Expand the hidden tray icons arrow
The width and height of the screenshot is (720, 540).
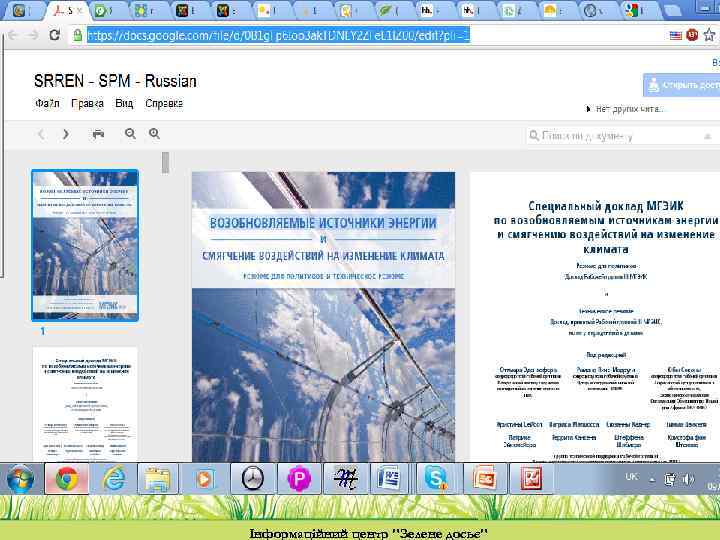[x=652, y=480]
